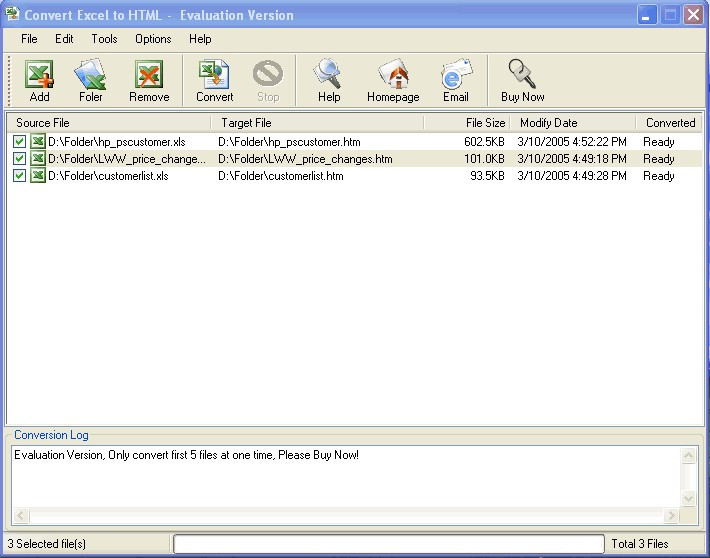710x558 pixels.
Task: Uncheck the customerlist.xls checkbox
Action: click(x=19, y=176)
